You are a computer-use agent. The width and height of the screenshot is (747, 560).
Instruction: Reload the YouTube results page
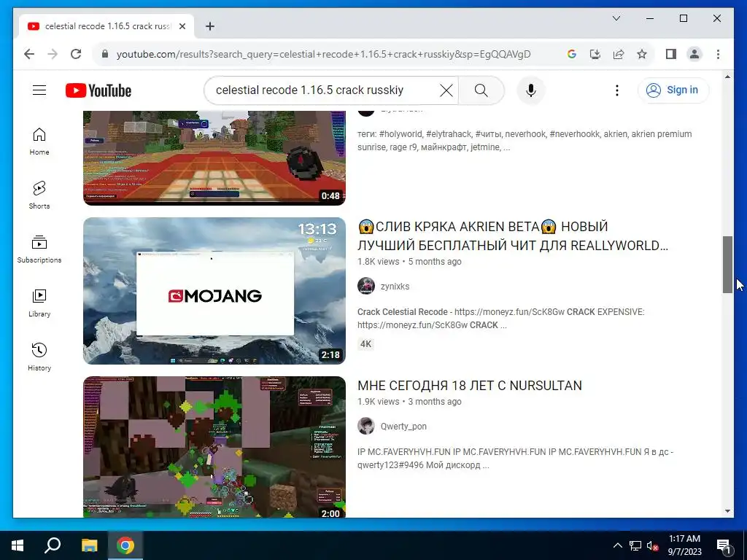[76, 54]
